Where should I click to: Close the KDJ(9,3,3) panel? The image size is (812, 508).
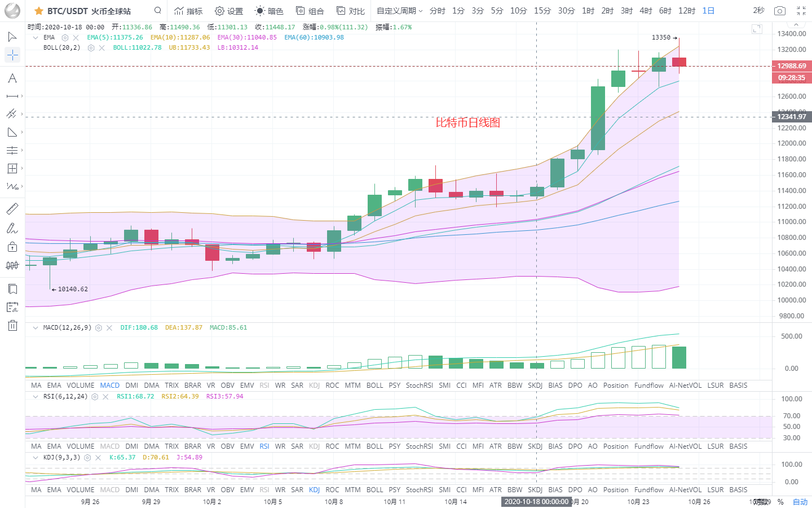[98, 458]
